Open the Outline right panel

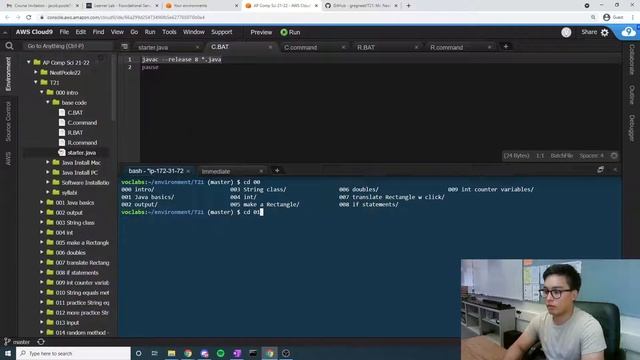click(x=631, y=95)
